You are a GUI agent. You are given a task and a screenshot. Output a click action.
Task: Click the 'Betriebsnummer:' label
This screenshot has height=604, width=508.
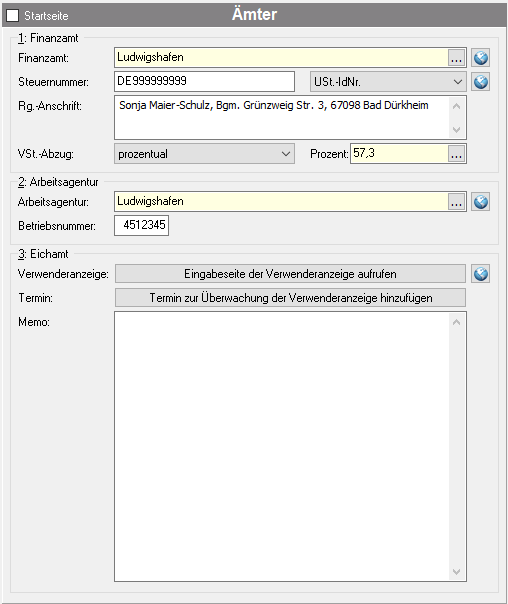click(57, 226)
